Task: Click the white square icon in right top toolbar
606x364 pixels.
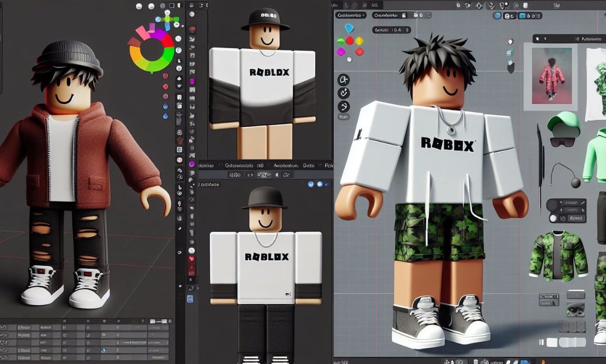Action: 526,5
